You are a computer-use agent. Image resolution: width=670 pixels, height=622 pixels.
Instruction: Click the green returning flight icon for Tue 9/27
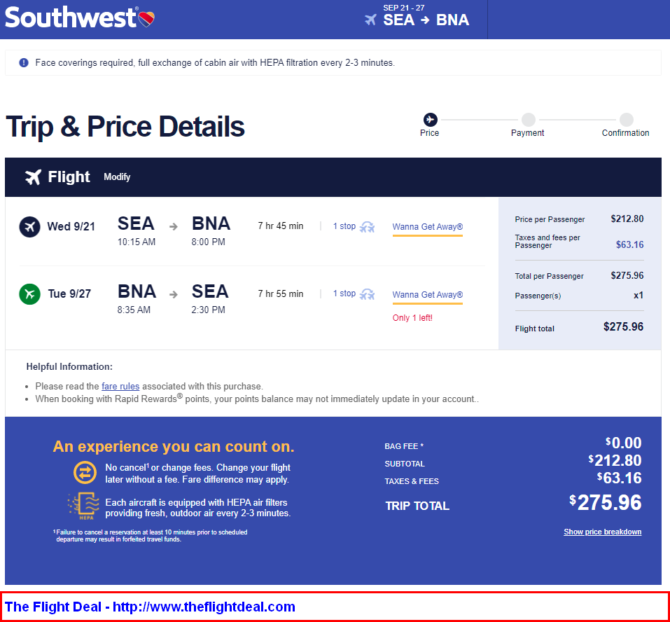coord(29,294)
